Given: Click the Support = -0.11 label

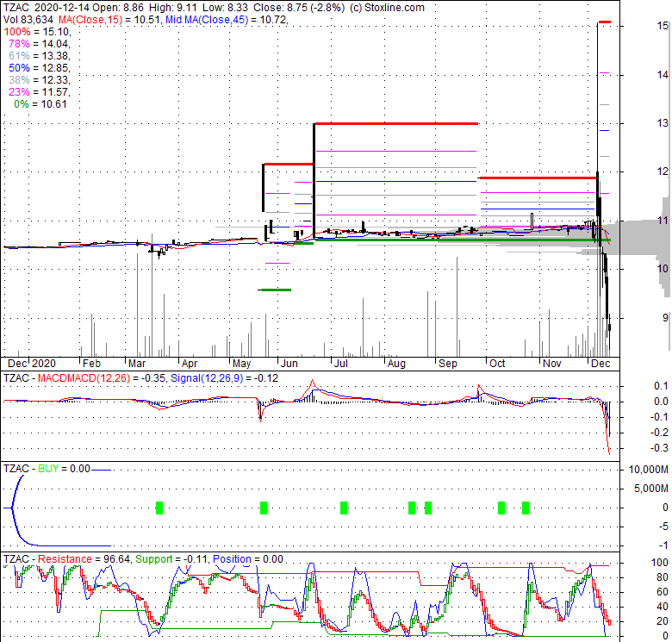Looking at the screenshot, I should (171, 559).
